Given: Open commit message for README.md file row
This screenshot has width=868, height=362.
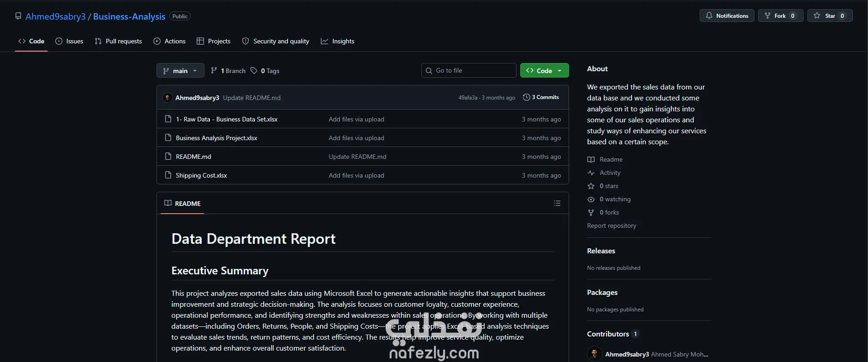Looking at the screenshot, I should pyautogui.click(x=357, y=157).
